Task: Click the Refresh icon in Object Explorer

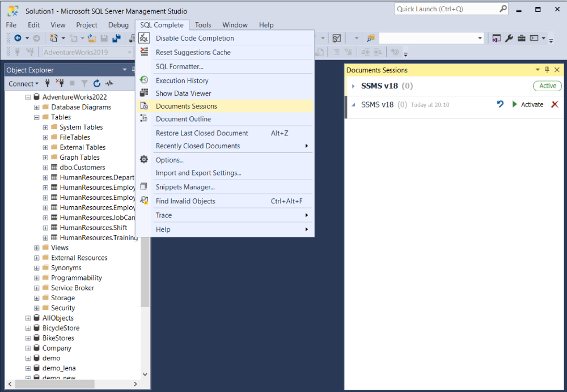Action: pos(96,83)
